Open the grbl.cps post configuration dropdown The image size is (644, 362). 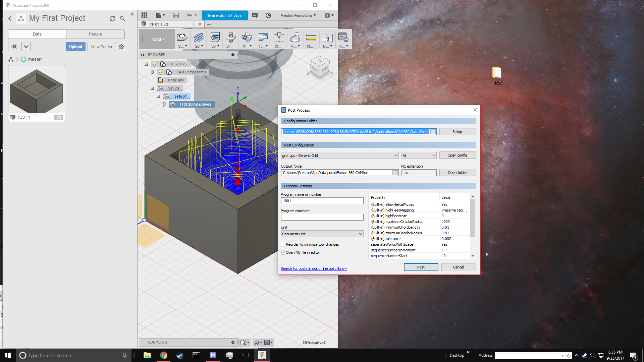[x=339, y=156]
